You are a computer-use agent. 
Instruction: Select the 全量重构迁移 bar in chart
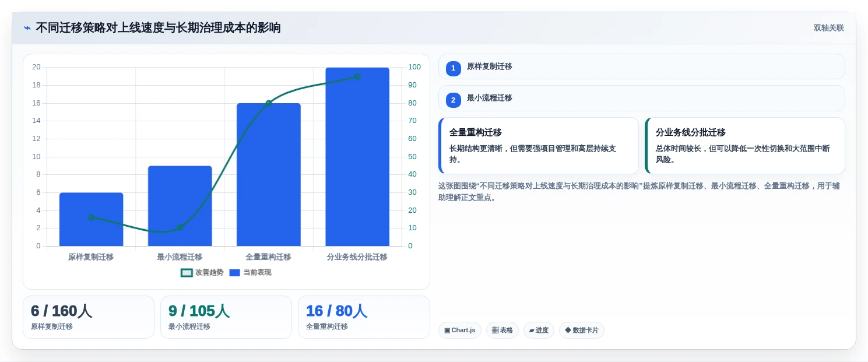coord(269,174)
